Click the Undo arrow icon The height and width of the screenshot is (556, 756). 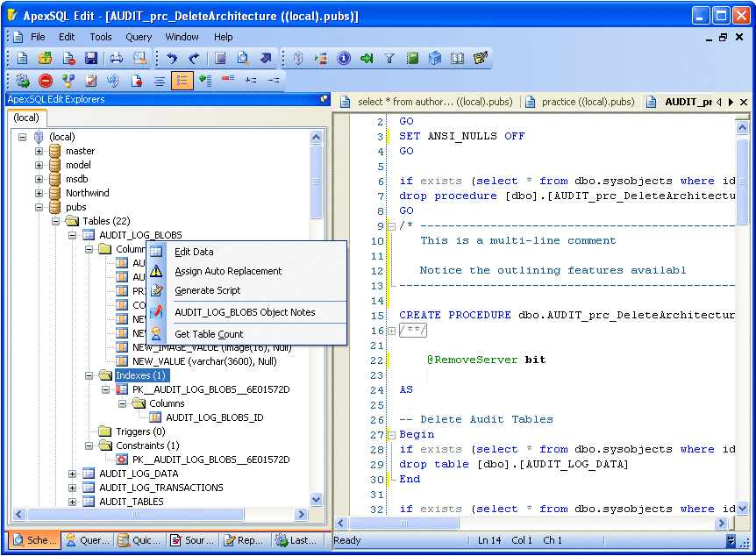(x=172, y=59)
